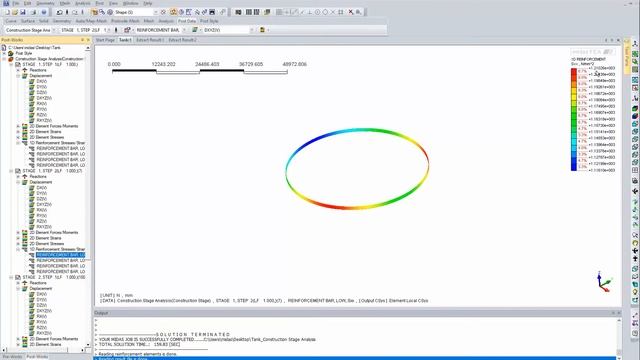
Task: Click the magnifier icon beside the red X
Action: (x=358, y=12)
